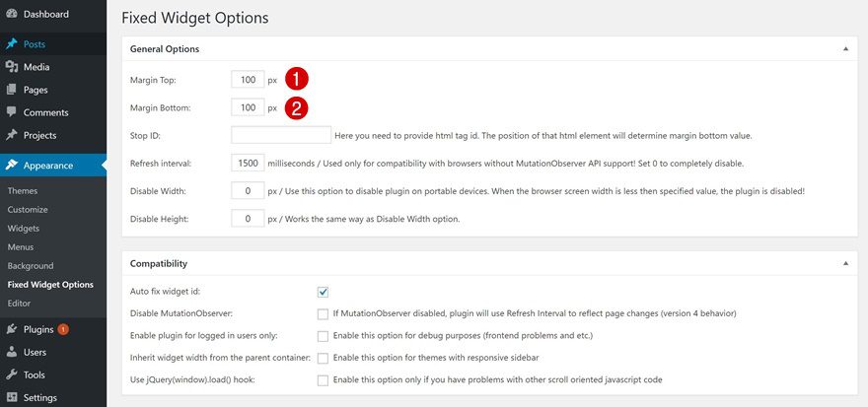Collapse the Compatibility panel arrow
The image size is (868, 407).
click(x=845, y=264)
